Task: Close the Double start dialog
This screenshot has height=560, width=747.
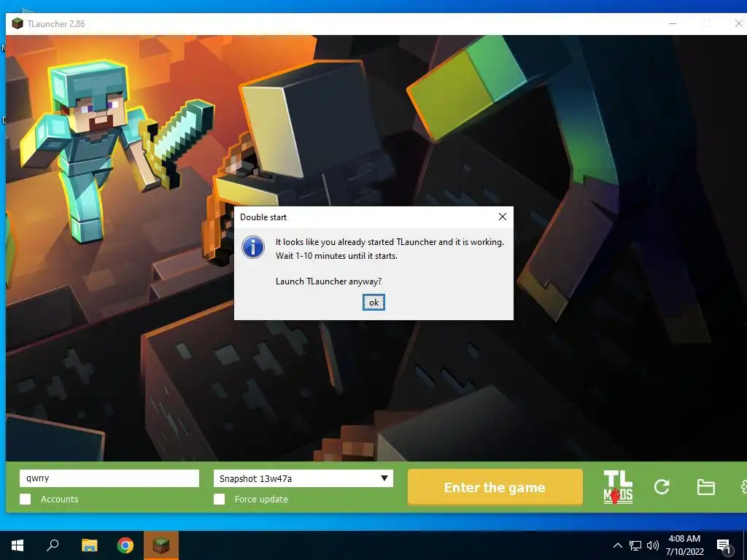Action: (x=502, y=217)
